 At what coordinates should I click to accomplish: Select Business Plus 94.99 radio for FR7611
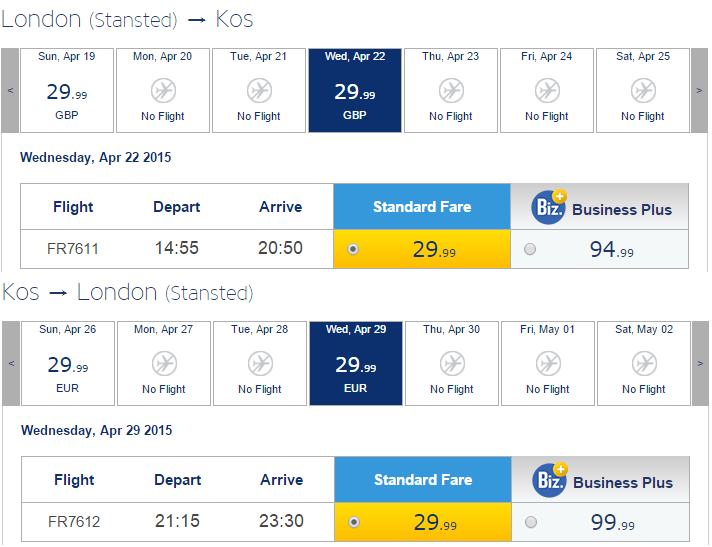click(x=530, y=249)
